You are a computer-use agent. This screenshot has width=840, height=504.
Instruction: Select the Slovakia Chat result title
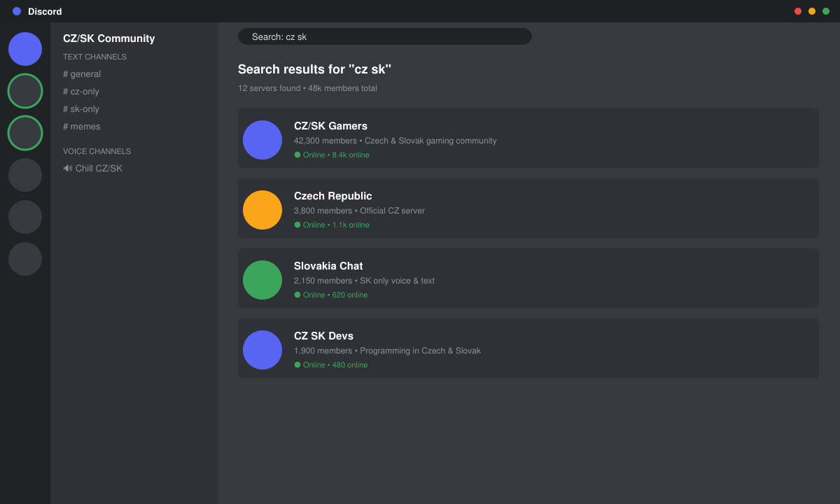pyautogui.click(x=328, y=266)
